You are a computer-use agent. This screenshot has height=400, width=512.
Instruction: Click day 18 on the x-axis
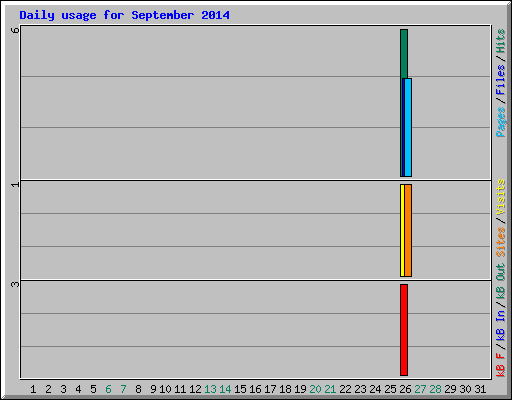(x=285, y=389)
